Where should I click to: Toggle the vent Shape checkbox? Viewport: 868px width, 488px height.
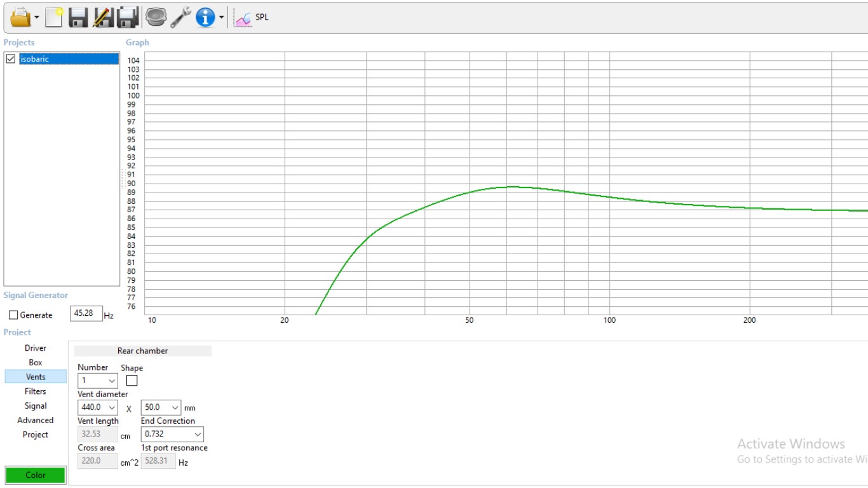(132, 381)
